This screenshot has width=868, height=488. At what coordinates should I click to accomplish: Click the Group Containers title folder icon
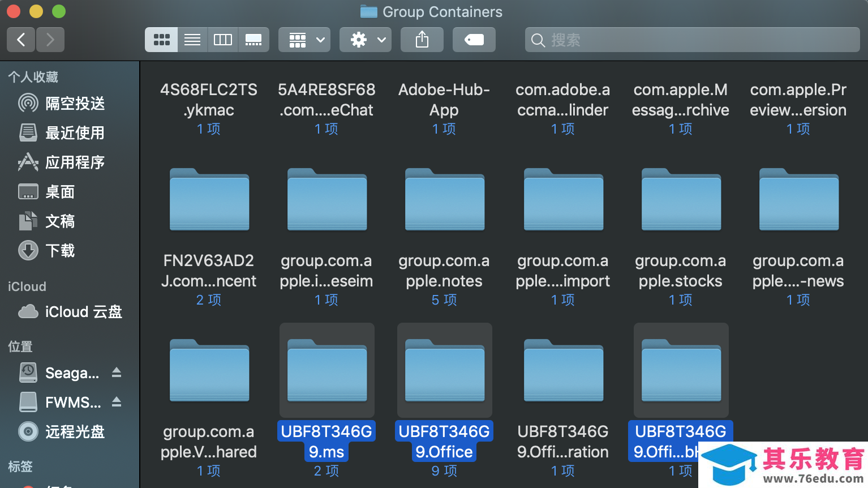pyautogui.click(x=369, y=11)
